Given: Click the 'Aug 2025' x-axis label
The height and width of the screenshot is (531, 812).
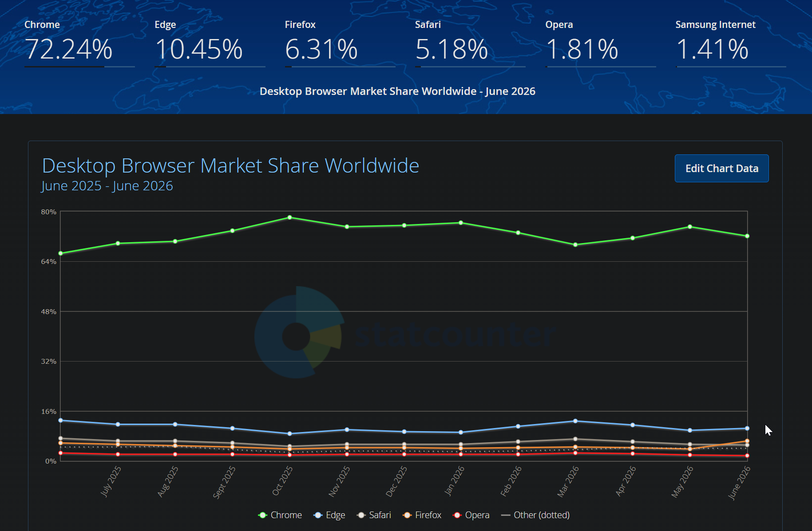Looking at the screenshot, I should tap(168, 481).
